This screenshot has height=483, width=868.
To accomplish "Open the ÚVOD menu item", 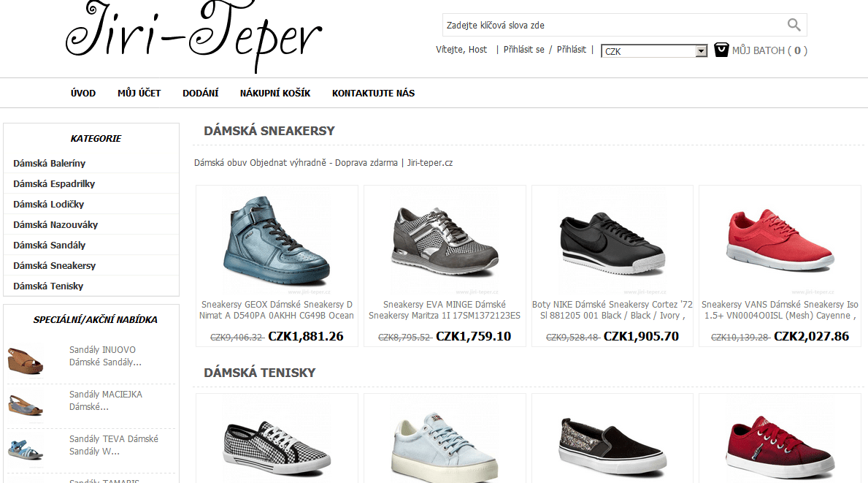I will (83, 93).
